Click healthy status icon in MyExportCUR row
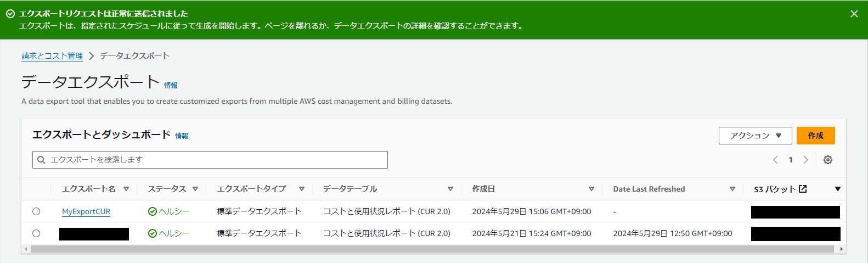This screenshot has height=263, width=868. point(153,211)
